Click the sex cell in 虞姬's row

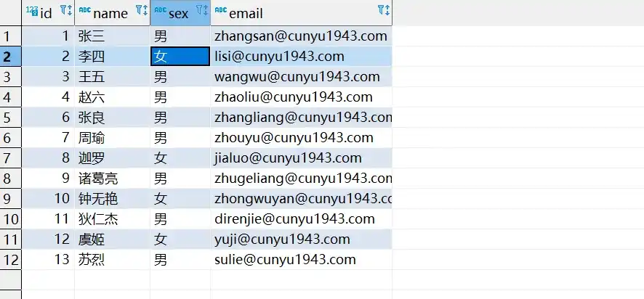[180, 239]
